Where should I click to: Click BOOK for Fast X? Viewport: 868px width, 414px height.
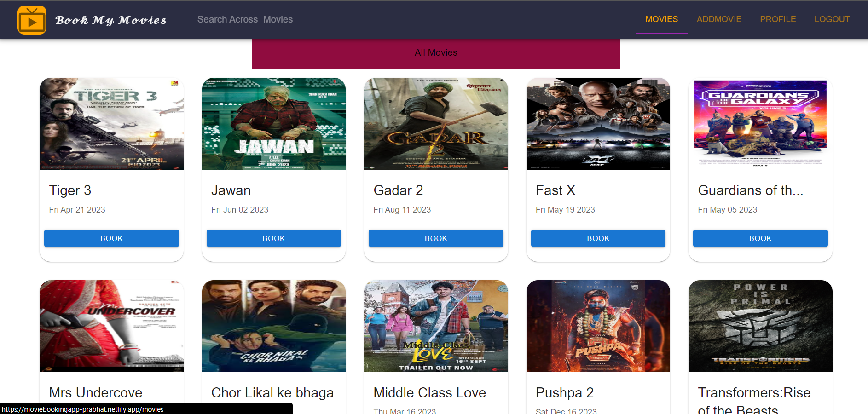pos(598,238)
